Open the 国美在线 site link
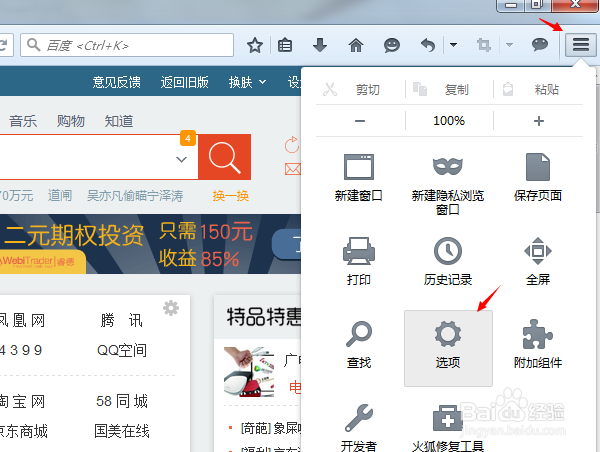Screen dimensions: 600x452 122,431
